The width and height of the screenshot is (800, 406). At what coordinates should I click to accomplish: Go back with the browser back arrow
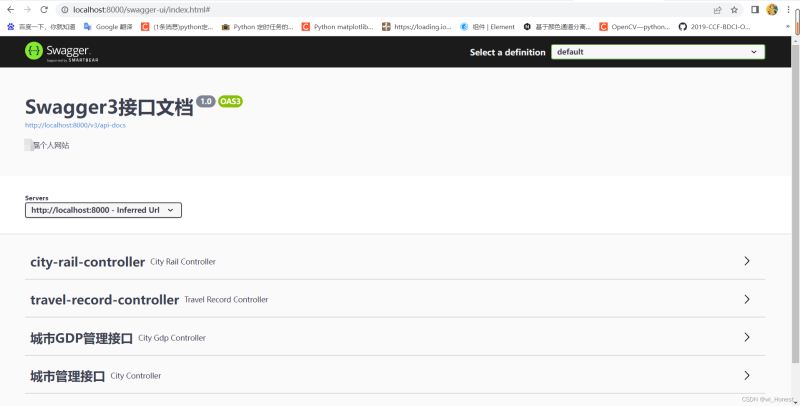coord(10,10)
